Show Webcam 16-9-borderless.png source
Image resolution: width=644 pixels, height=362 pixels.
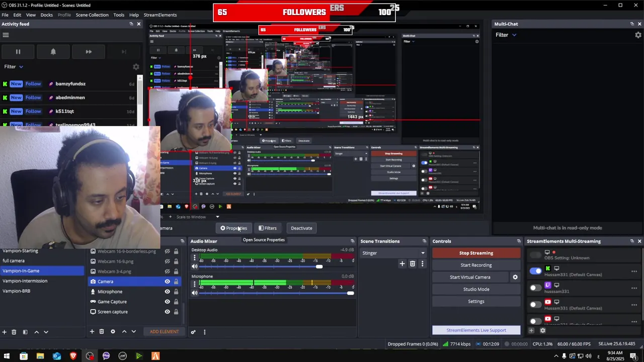[x=167, y=251]
